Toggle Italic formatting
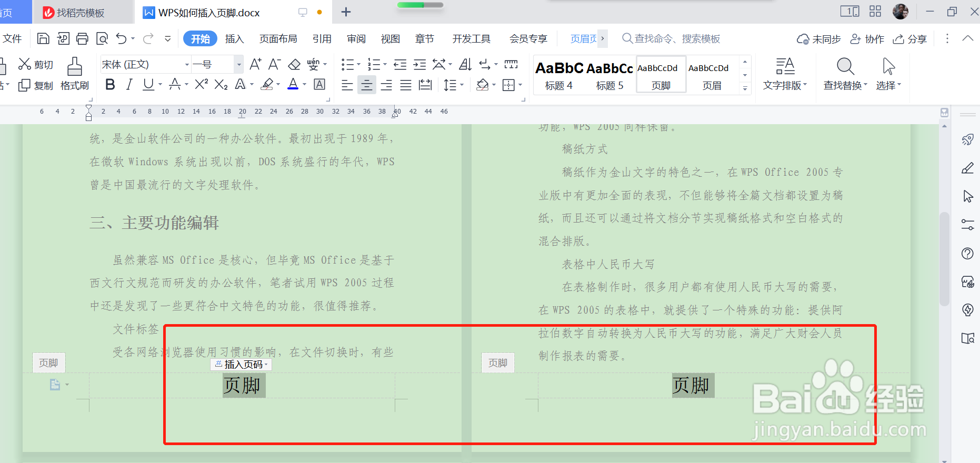980x463 pixels. tap(129, 85)
